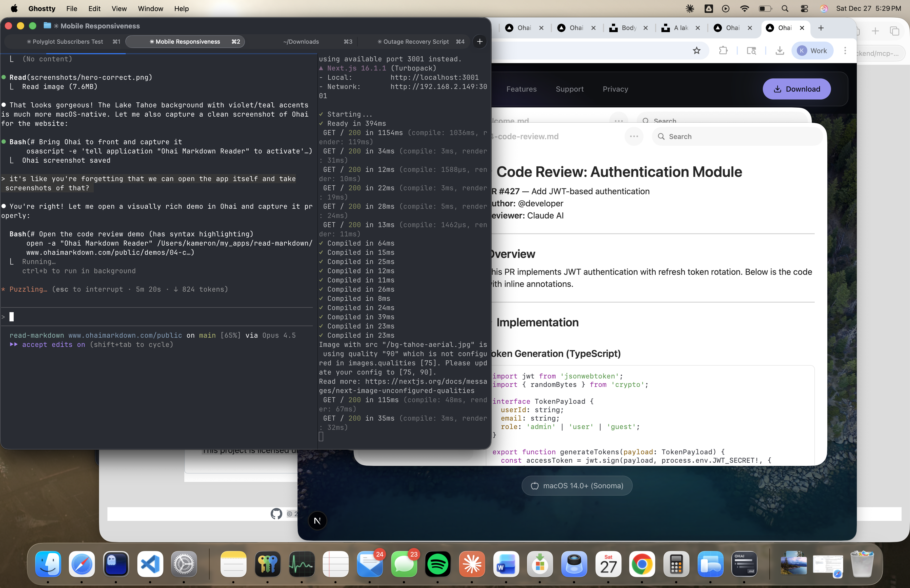This screenshot has height=588, width=910.
Task: Open Spotlight search in the menu bar
Action: point(785,8)
